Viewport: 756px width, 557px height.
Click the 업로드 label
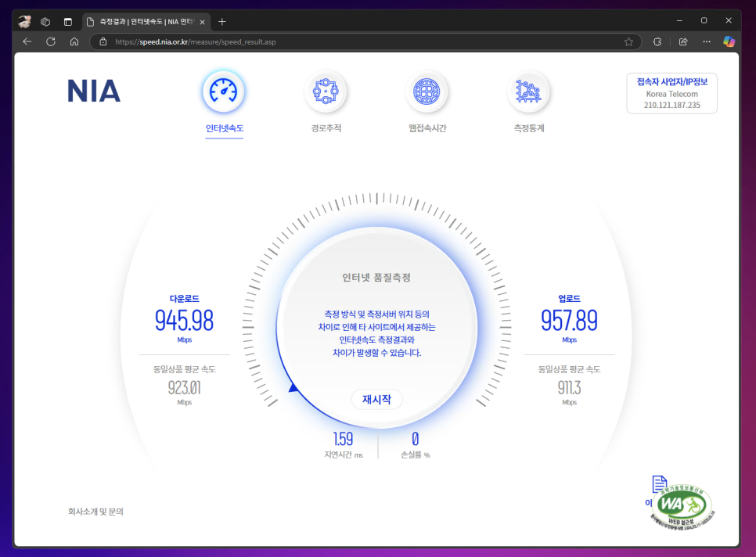569,299
